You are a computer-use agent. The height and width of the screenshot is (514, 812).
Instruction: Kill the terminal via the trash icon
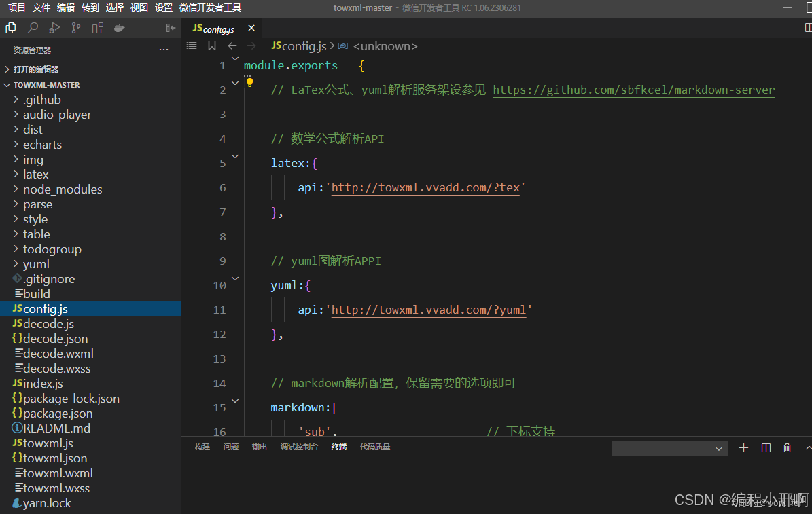pyautogui.click(x=788, y=447)
